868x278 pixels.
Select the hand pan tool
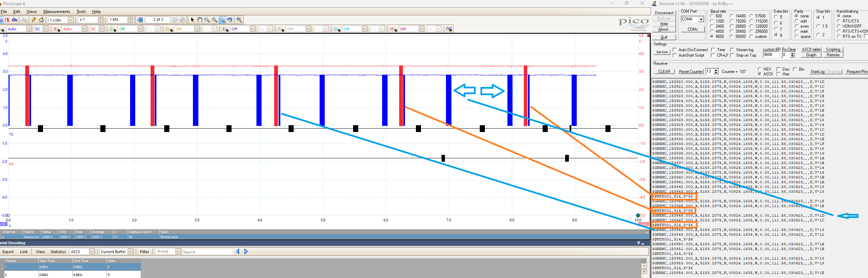tap(200, 20)
